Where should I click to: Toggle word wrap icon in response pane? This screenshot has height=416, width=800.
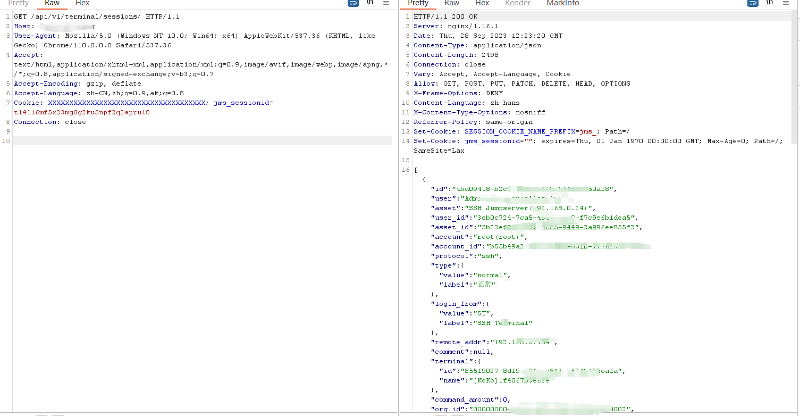coord(753,3)
